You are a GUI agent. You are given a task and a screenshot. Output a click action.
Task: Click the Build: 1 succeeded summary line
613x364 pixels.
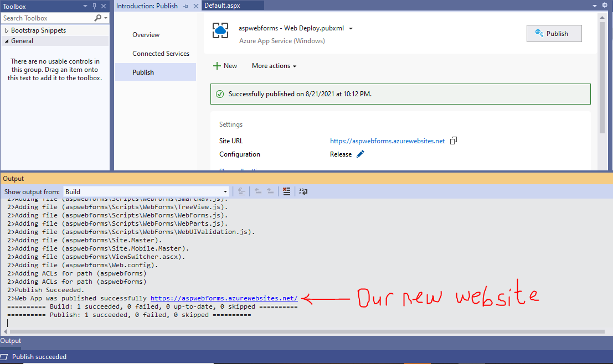tap(152, 306)
